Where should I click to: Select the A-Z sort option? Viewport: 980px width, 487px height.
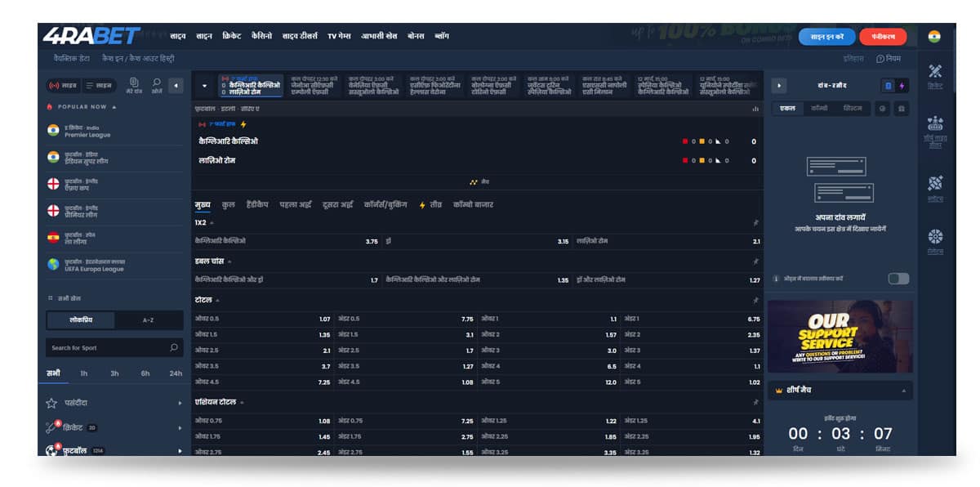pos(149,319)
